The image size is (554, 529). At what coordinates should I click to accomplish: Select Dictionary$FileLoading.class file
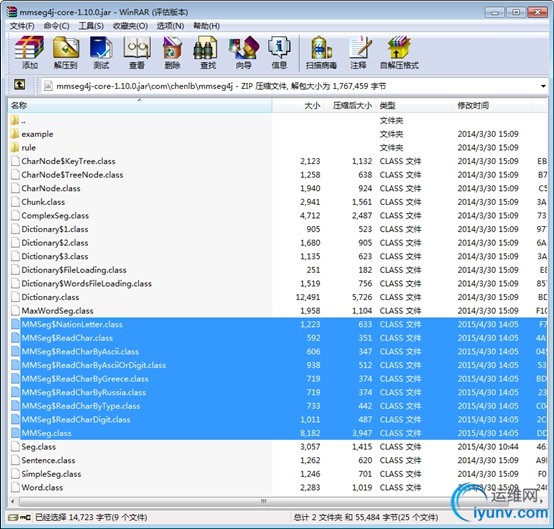pyautogui.click(x=74, y=270)
